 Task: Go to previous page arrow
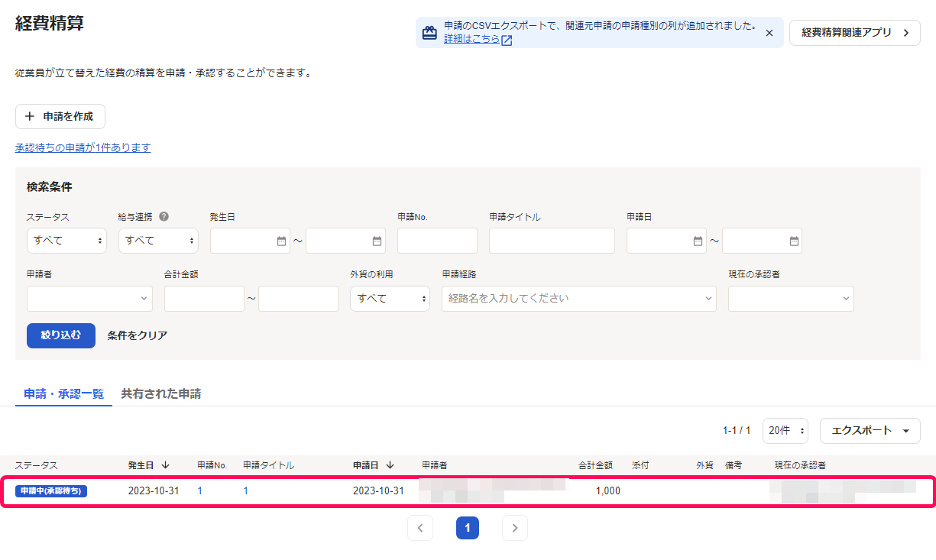click(420, 528)
